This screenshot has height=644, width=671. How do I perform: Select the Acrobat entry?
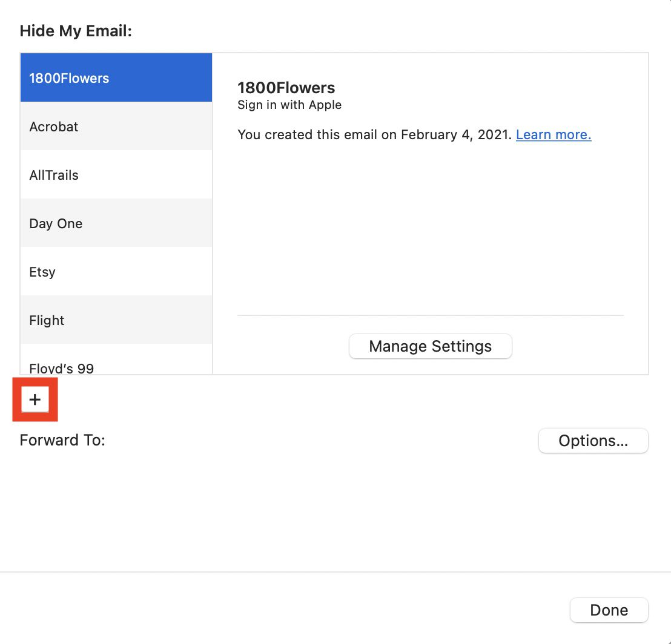116,126
